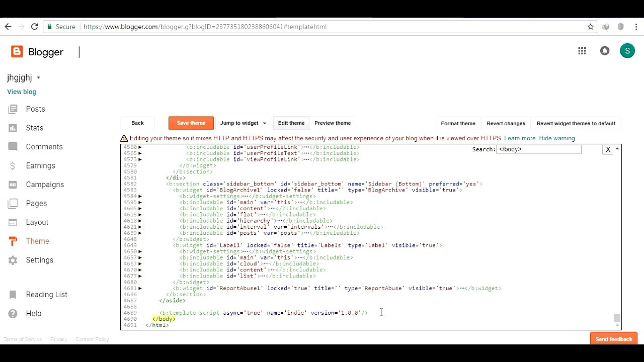Click the Theme paint roller icon

[13, 241]
